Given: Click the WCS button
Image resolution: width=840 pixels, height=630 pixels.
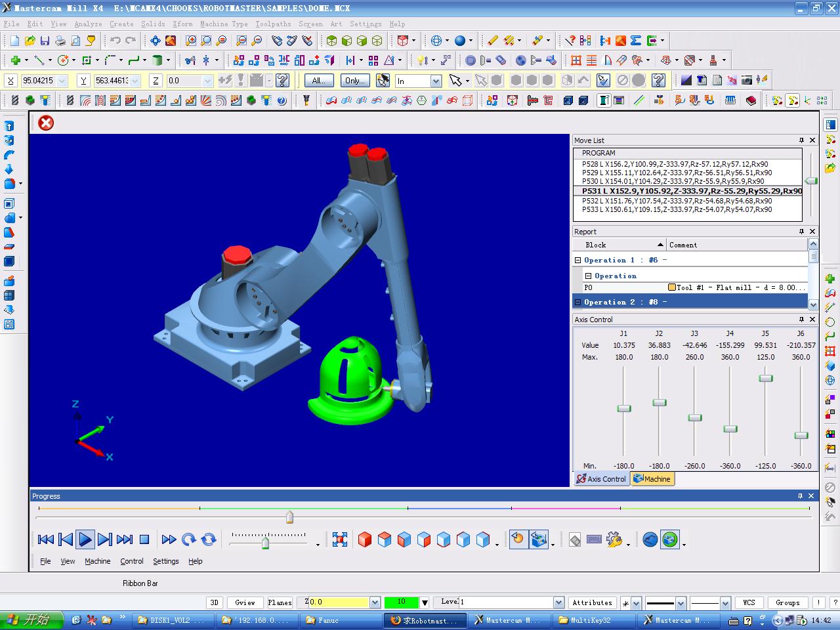Looking at the screenshot, I should coord(749,602).
